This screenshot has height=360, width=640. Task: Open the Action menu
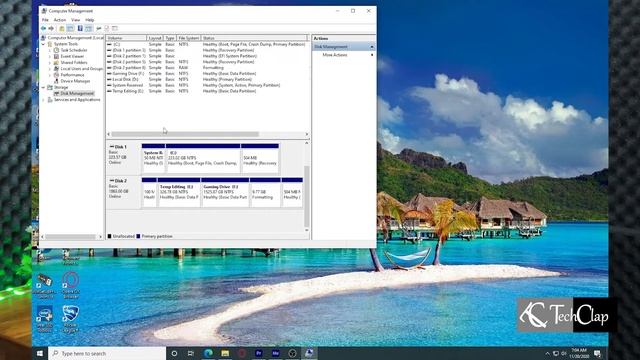click(x=60, y=20)
